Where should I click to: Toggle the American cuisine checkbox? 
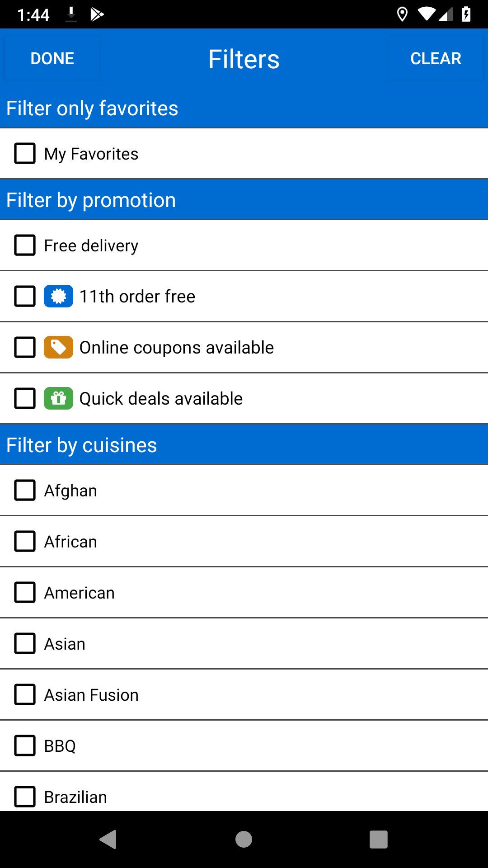[x=25, y=593]
